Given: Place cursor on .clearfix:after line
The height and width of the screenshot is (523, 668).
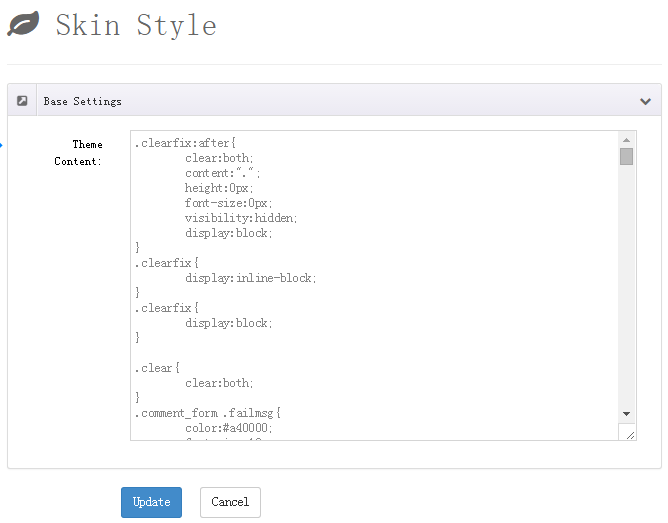Looking at the screenshot, I should coord(185,143).
